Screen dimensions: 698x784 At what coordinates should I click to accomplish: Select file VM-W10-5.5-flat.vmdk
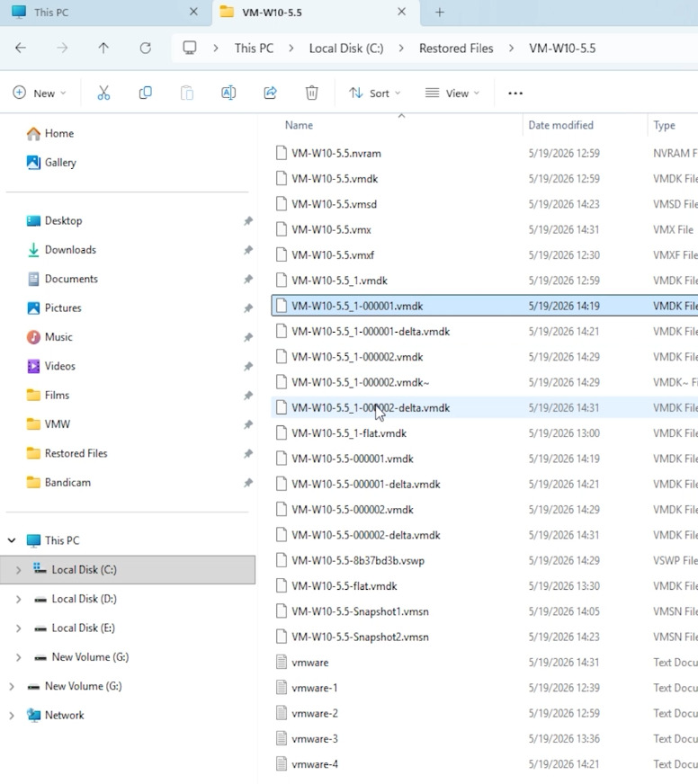tap(484, 586)
